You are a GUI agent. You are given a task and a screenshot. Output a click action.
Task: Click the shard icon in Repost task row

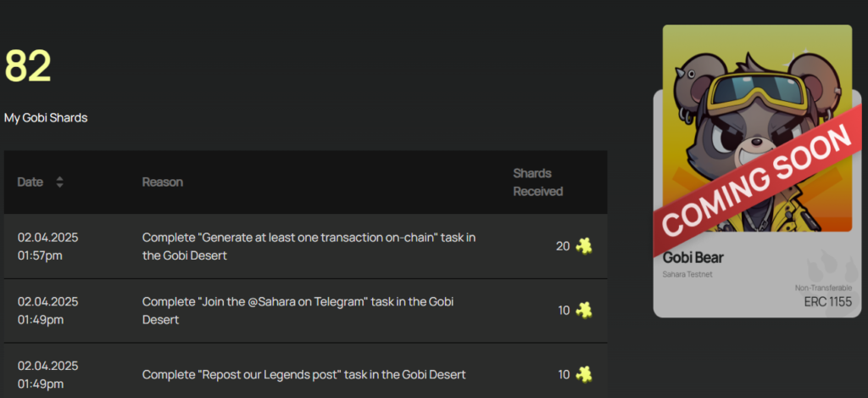click(583, 374)
